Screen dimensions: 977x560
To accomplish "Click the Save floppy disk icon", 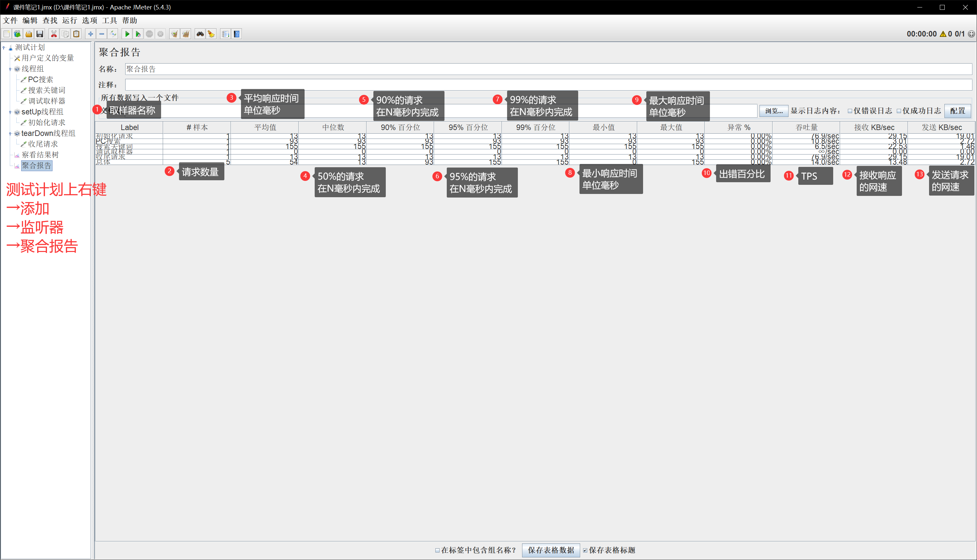I will pos(40,34).
